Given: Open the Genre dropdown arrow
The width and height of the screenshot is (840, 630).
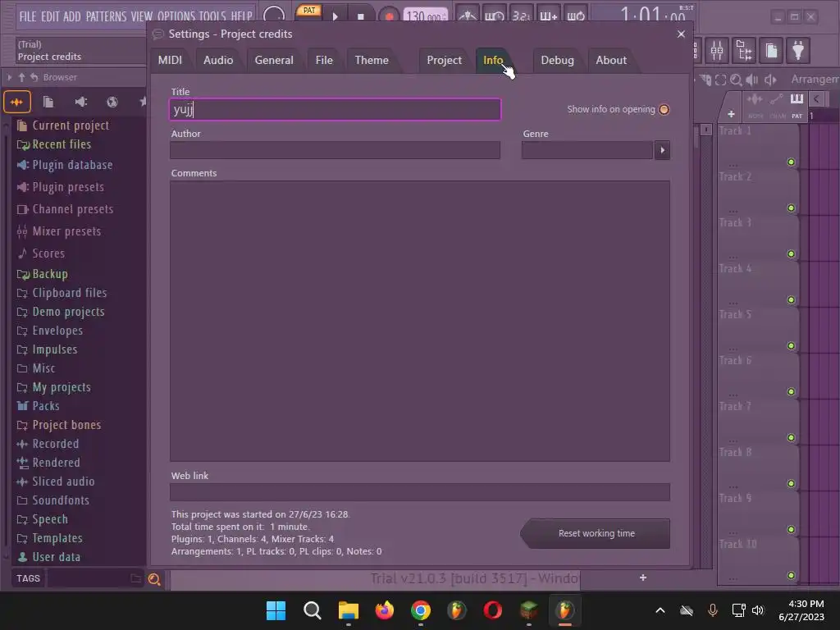Looking at the screenshot, I should [662, 150].
